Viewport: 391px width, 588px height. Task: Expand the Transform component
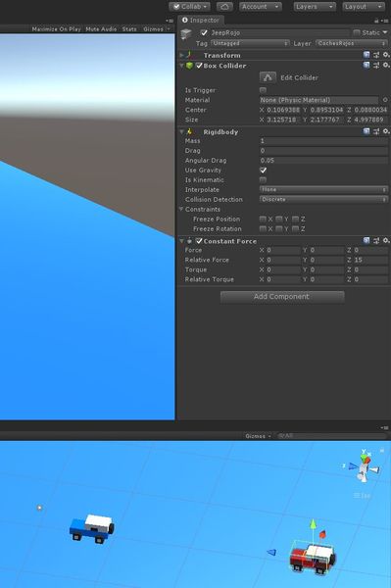coord(181,55)
